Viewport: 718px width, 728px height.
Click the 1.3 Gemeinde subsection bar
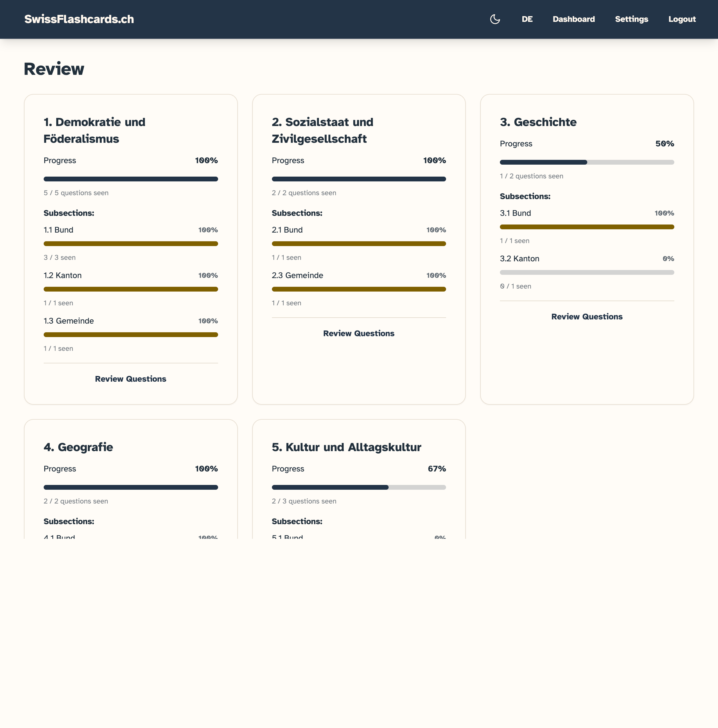131,335
